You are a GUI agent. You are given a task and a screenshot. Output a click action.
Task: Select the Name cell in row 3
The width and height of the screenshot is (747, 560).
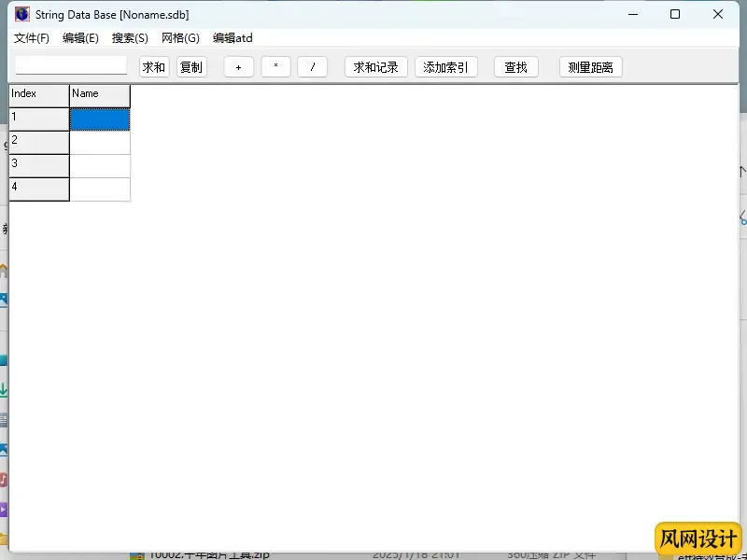point(100,165)
